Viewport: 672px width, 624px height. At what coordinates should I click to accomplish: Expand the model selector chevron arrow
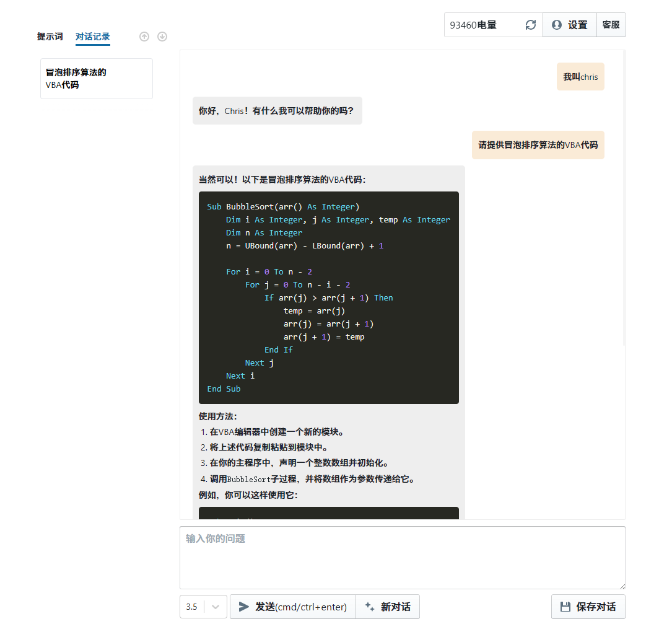click(216, 607)
